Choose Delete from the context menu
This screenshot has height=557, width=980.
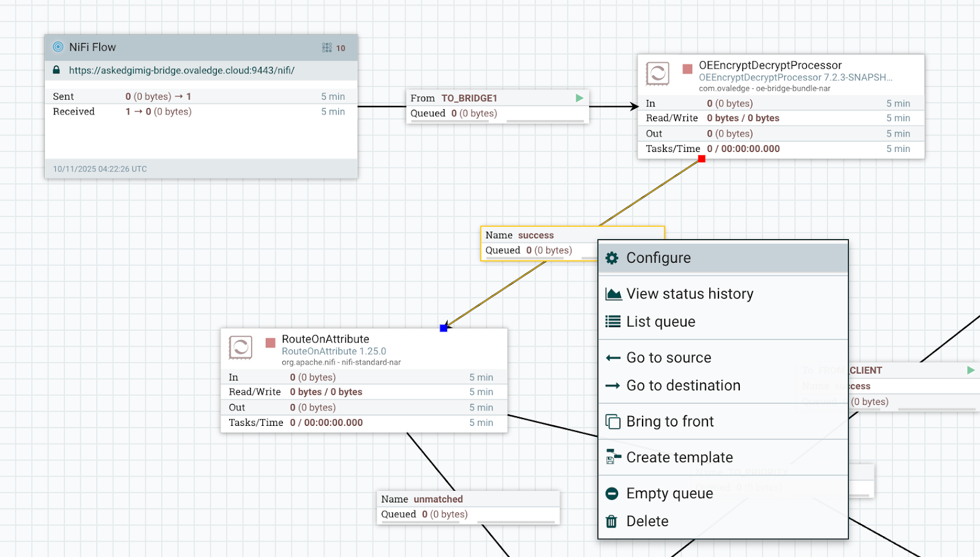click(647, 521)
